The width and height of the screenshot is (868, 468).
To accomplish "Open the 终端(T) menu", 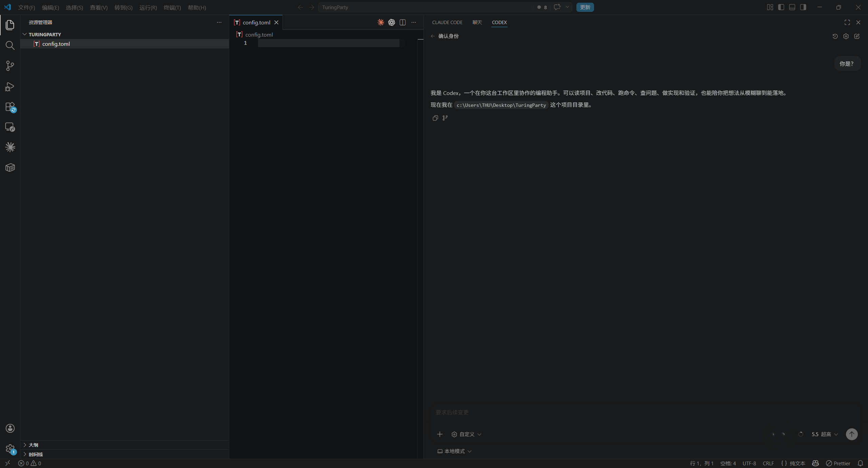I will (x=172, y=7).
